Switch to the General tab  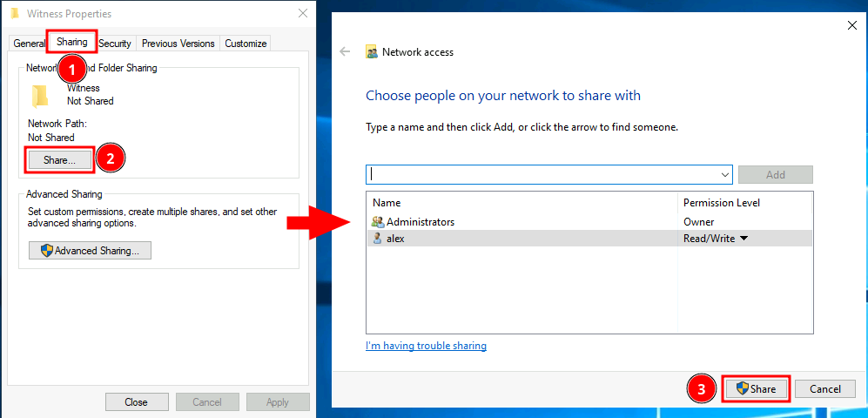(x=29, y=44)
